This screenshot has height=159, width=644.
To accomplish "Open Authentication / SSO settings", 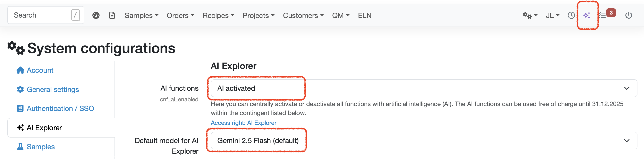I will click(x=60, y=109).
